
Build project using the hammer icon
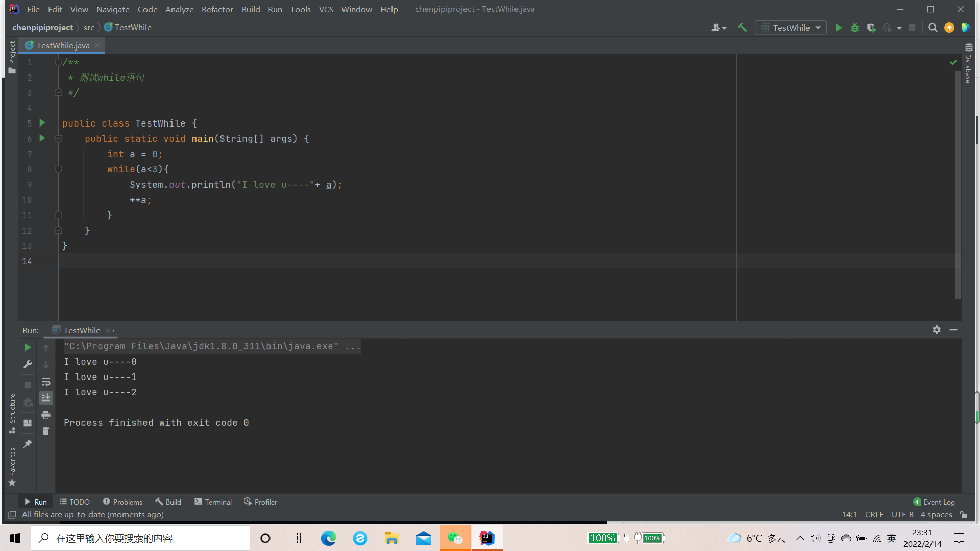pos(742,28)
